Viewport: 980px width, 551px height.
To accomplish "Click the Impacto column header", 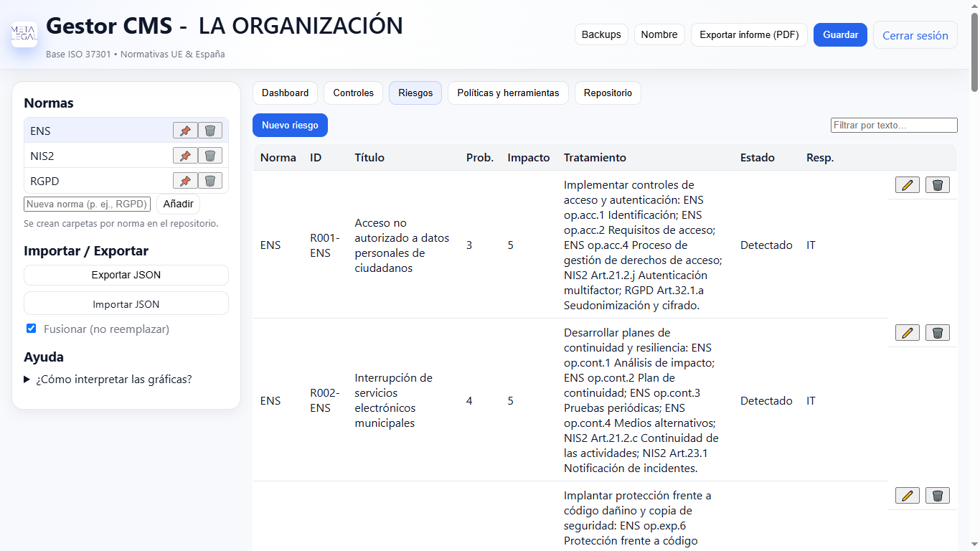I will [529, 157].
